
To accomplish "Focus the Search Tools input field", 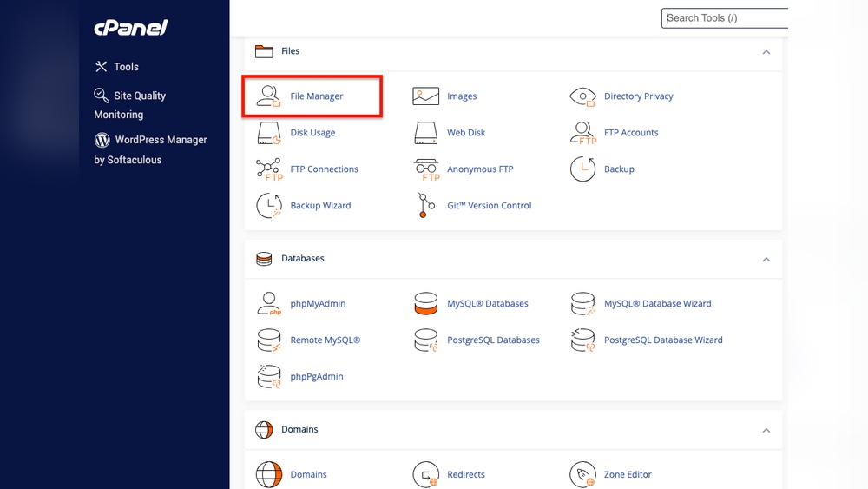I will coord(725,18).
